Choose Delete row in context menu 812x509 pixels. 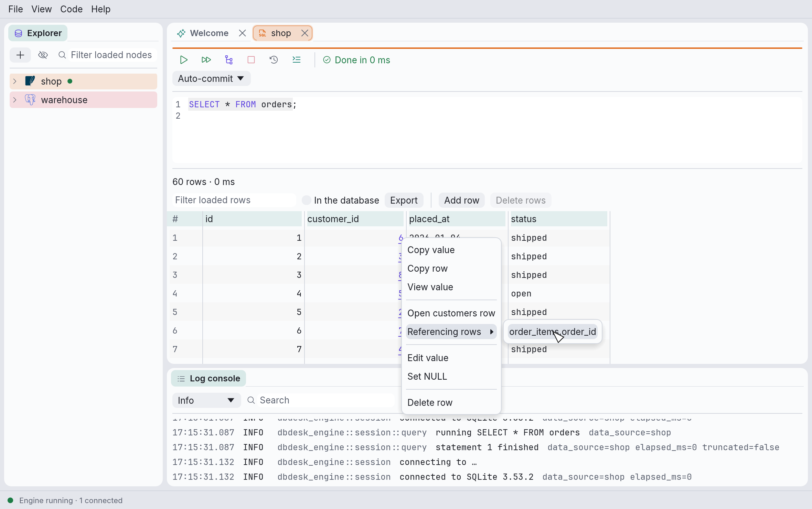coord(451,402)
